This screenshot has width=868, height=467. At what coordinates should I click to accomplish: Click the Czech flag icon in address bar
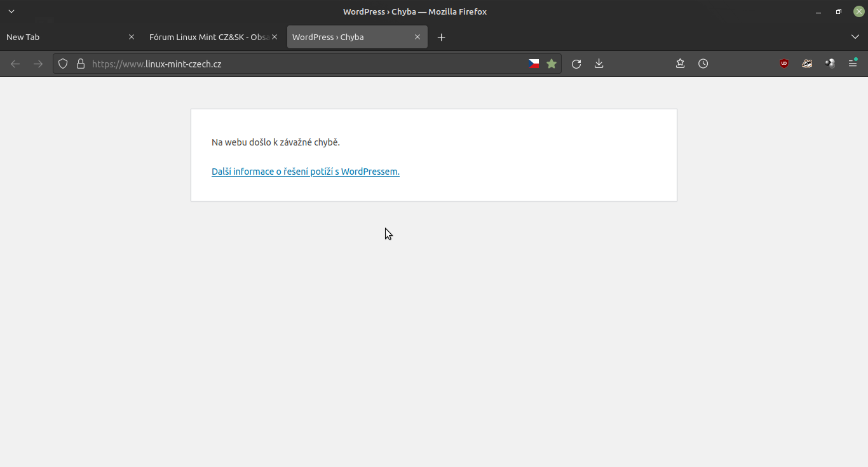pyautogui.click(x=534, y=64)
